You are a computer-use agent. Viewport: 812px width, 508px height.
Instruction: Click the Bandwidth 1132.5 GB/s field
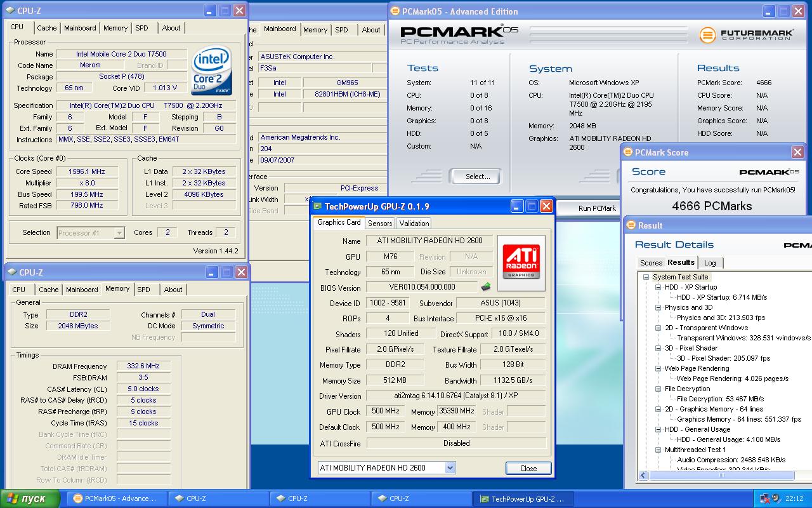(x=513, y=380)
